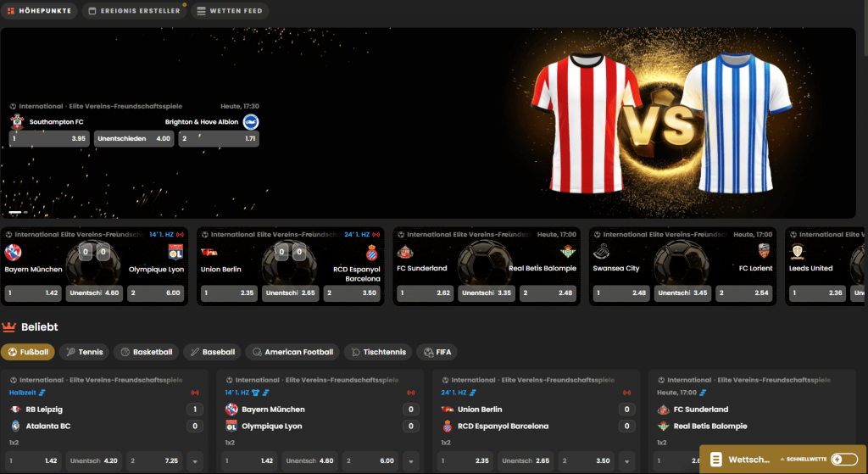Click the Brighton & Hove Albion crest
Screen dimensions: 868x474
pos(251,121)
